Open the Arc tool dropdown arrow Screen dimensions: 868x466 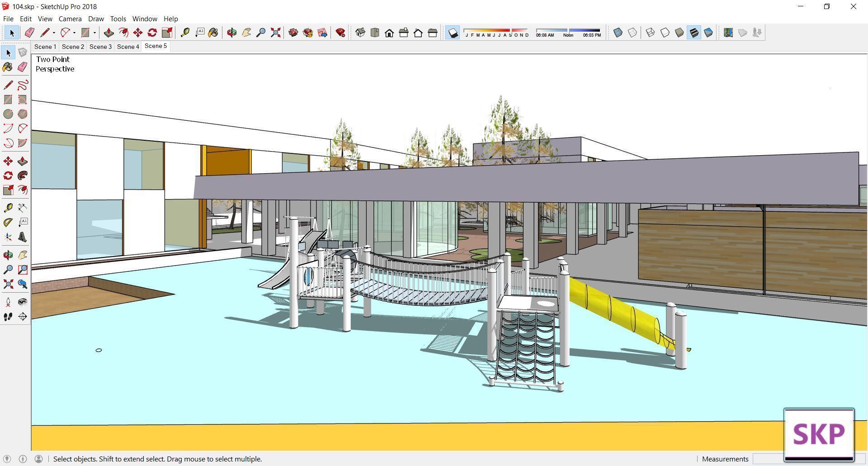74,33
